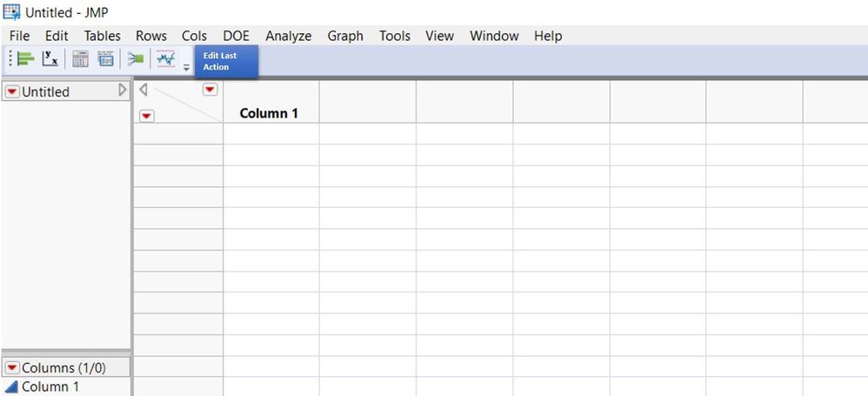Select the Column 1 header

[269, 113]
